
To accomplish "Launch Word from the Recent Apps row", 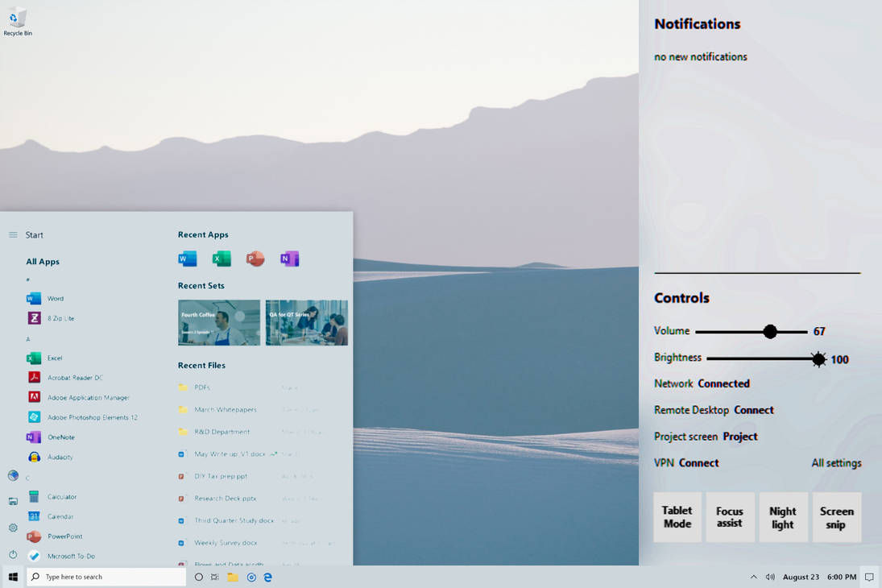I will click(188, 259).
